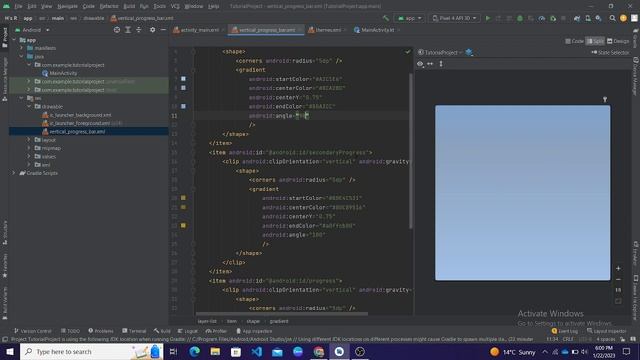This screenshot has height=360, width=640.
Task: Open Pixel 4 API 30 device dropdown
Action: (x=454, y=18)
